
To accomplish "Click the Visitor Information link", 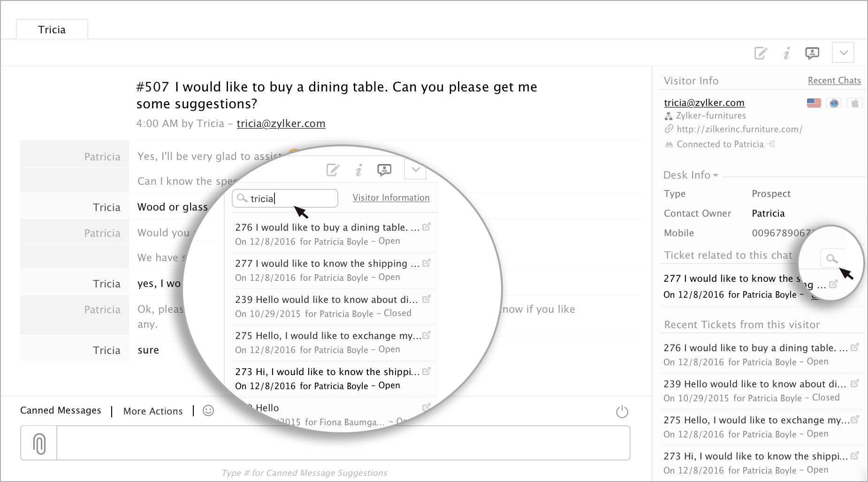I will click(391, 198).
